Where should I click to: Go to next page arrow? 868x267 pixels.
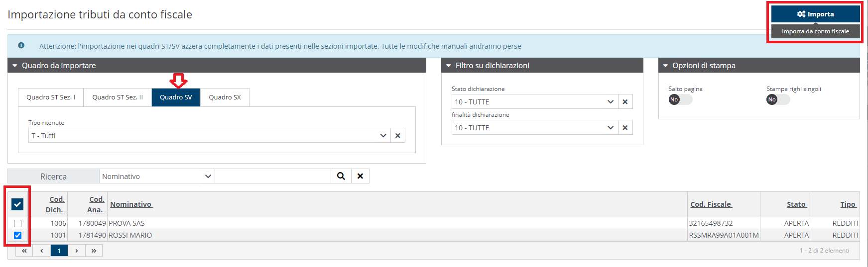pyautogui.click(x=76, y=251)
